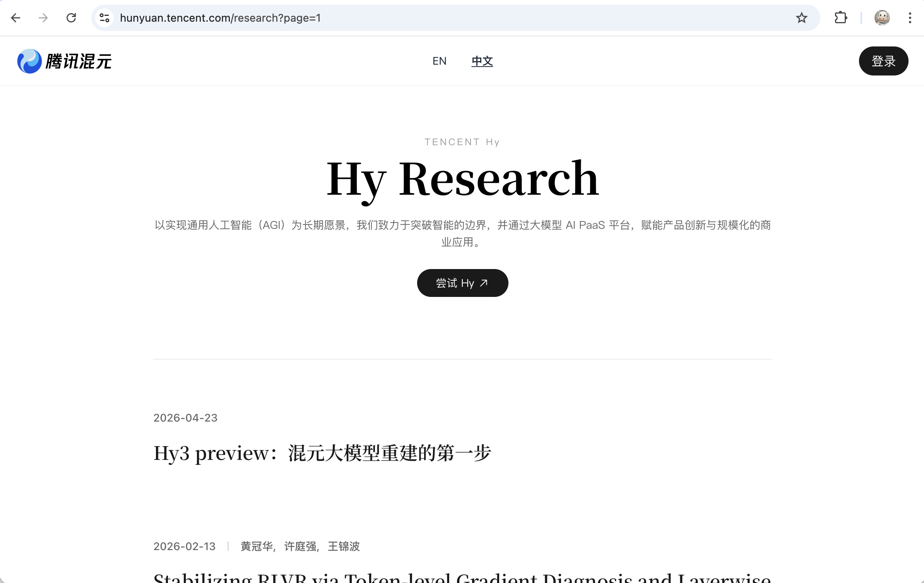Click the 2026-04-23 article date
This screenshot has width=924, height=583.
186,418
